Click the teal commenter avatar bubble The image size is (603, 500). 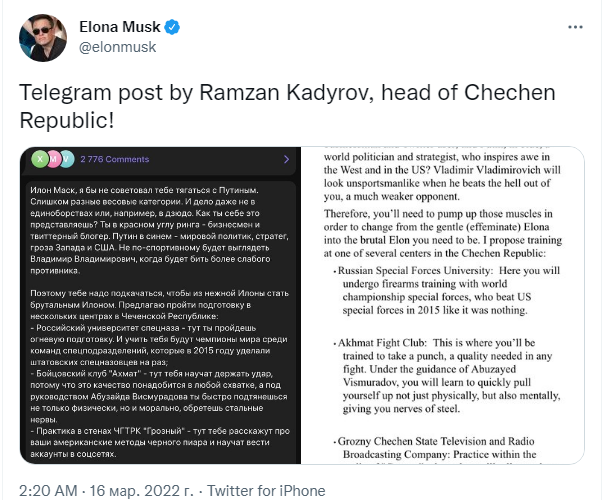[66, 159]
